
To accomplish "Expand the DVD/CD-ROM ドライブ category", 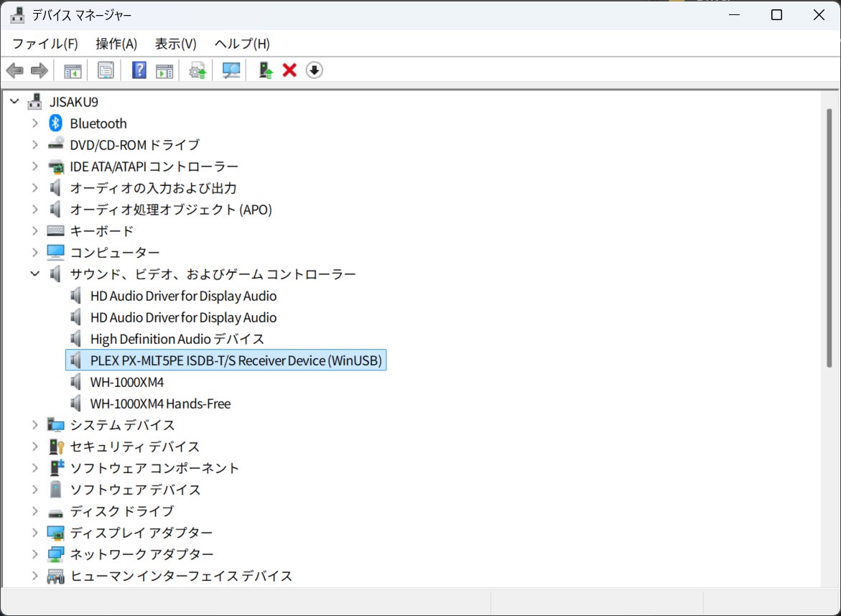I will 35,145.
